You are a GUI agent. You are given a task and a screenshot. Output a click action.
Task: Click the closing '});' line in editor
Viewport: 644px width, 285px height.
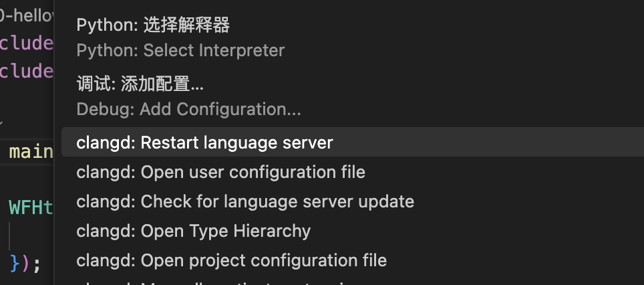25,263
